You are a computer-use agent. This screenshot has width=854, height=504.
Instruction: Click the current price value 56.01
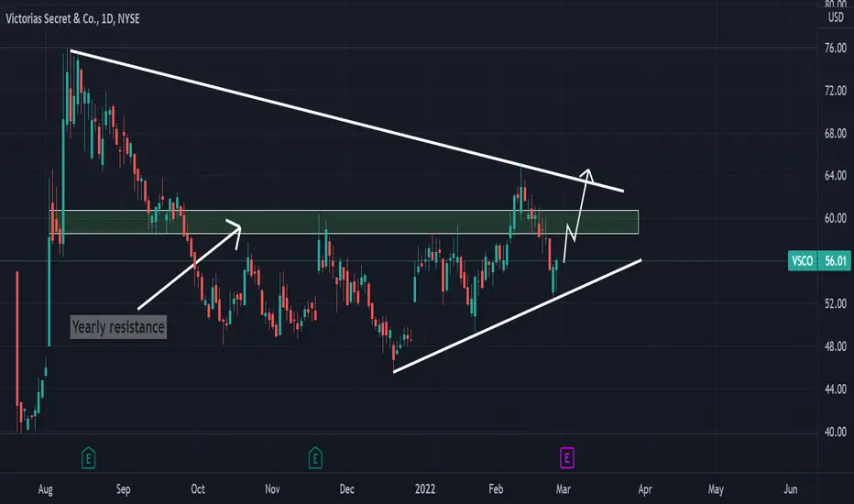[836, 261]
